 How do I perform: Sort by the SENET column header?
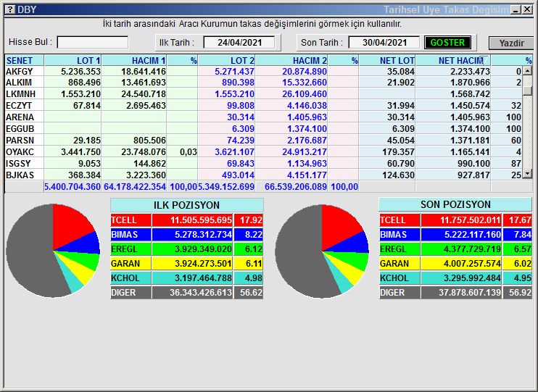tap(25, 60)
